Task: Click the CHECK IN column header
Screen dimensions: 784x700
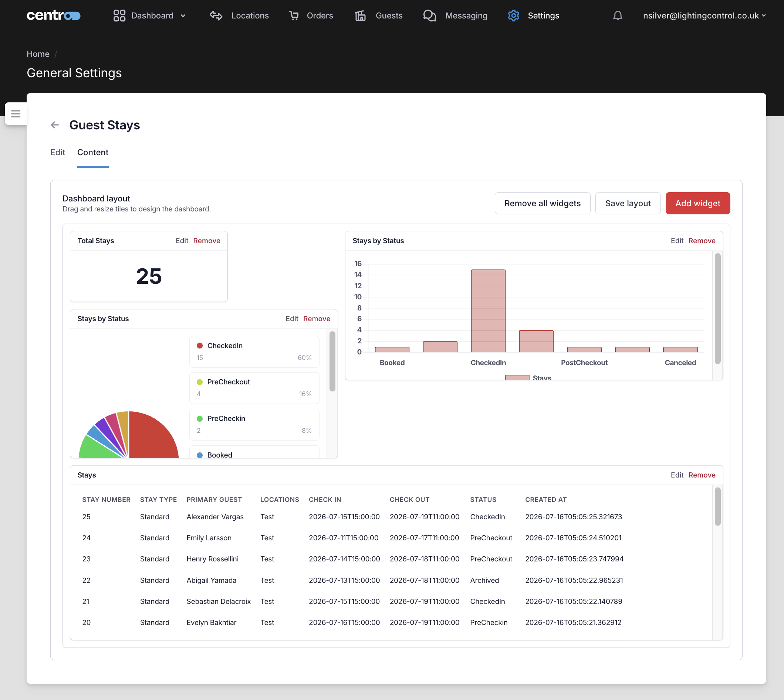Action: click(x=325, y=500)
